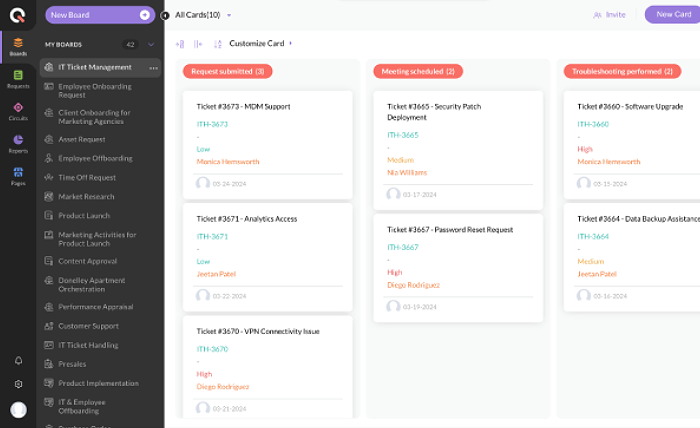Click the sort cards icon
Image resolution: width=700 pixels, height=428 pixels.
coord(217,44)
